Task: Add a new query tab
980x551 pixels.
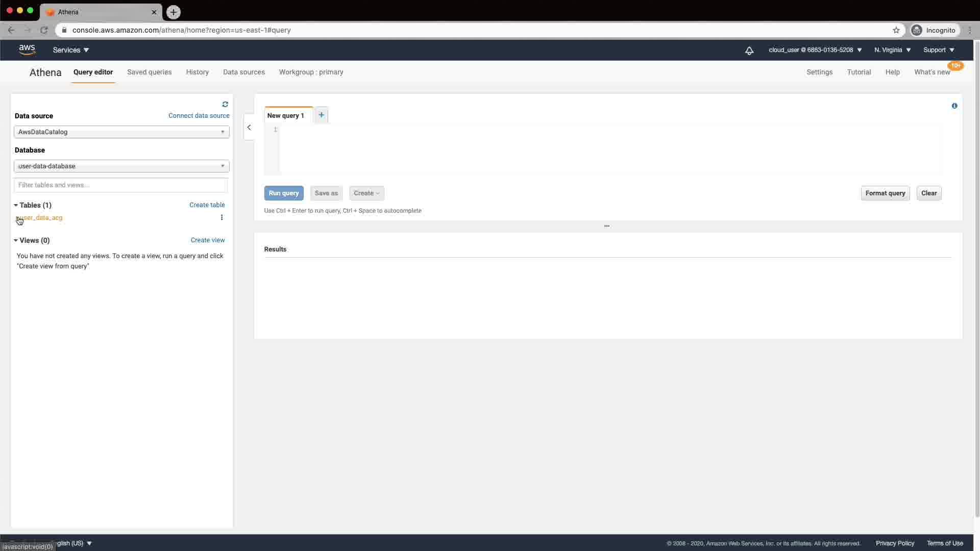Action: pyautogui.click(x=321, y=115)
